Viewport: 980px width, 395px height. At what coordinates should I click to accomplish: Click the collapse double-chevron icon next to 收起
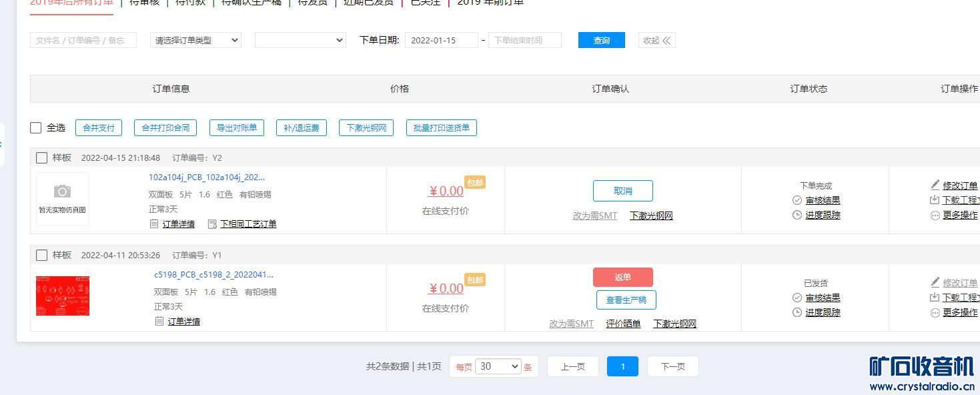coord(666,41)
